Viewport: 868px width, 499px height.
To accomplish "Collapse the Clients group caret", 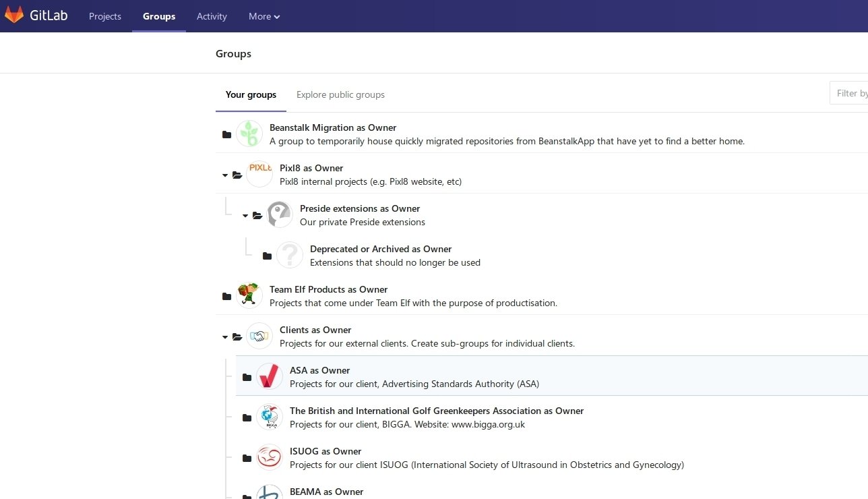I will coord(225,337).
